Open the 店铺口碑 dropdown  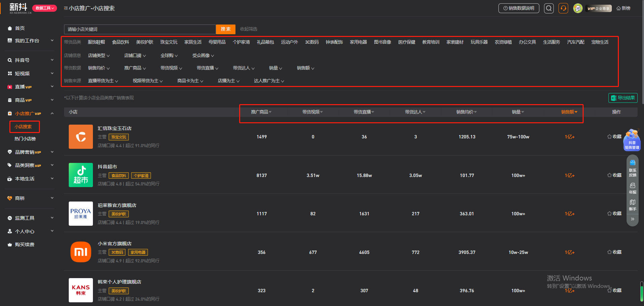tap(135, 55)
